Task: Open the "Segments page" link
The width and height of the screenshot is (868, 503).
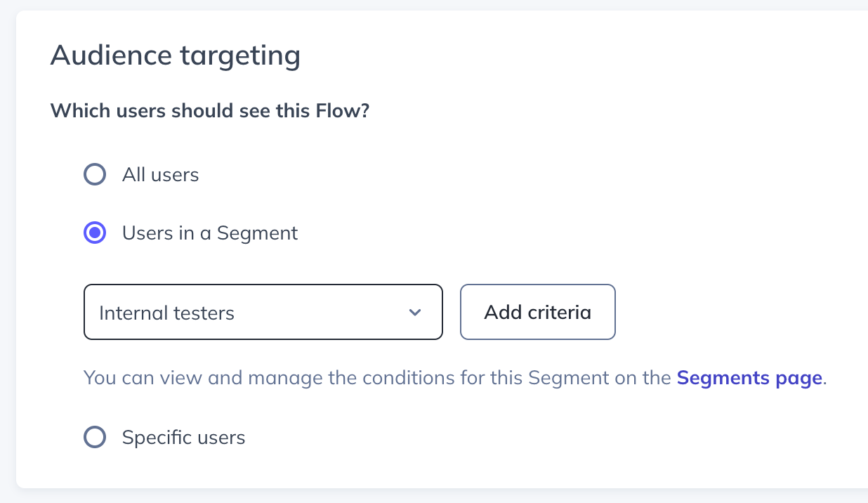Action: tap(749, 378)
